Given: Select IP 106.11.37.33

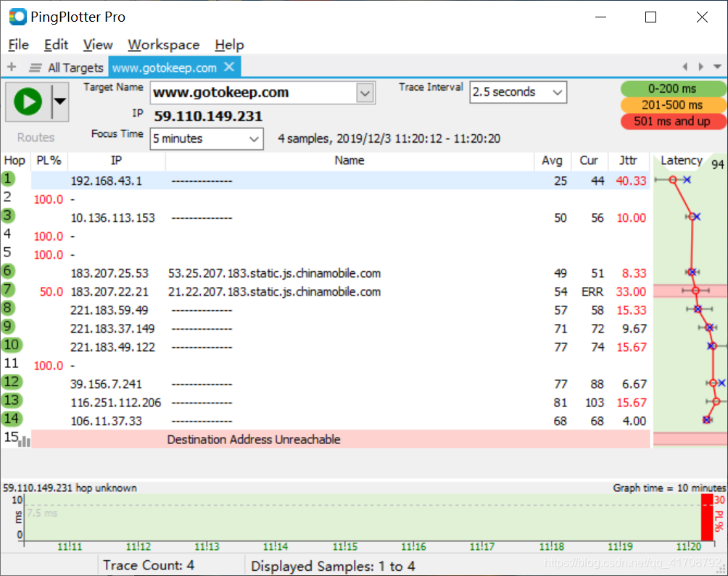Looking at the screenshot, I should pos(106,421).
